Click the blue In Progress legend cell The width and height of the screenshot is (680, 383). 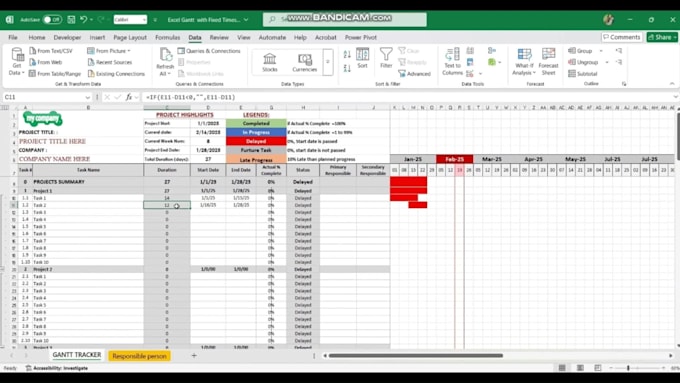click(256, 132)
